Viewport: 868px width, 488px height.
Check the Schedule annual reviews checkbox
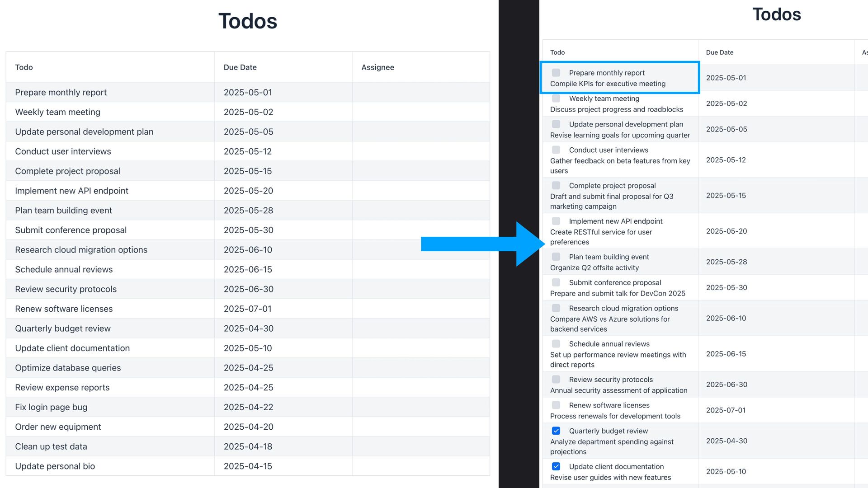point(556,344)
